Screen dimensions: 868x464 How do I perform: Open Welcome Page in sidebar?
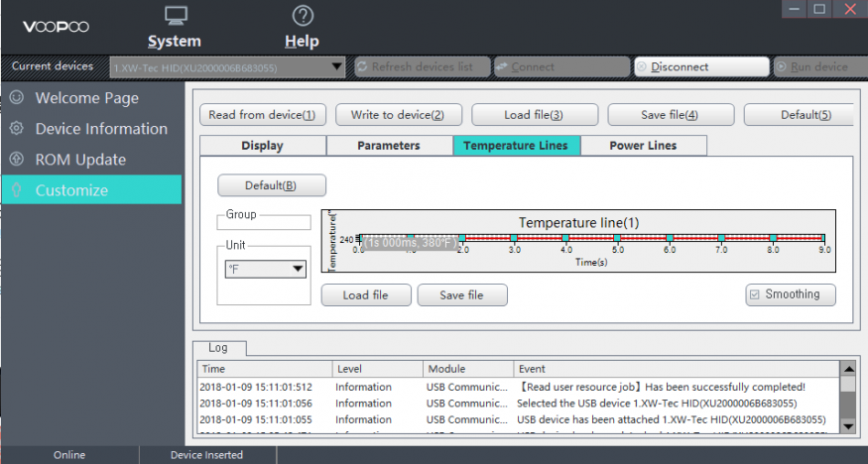coord(91,98)
